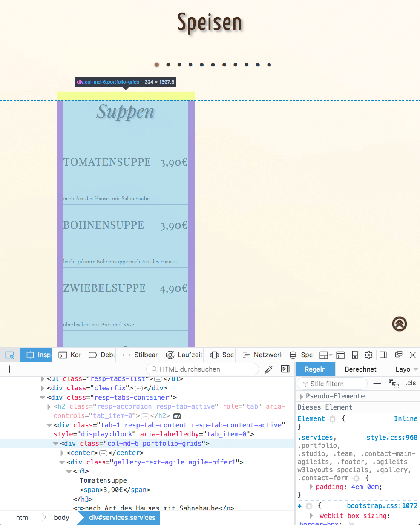This screenshot has width=420, height=525.
Task: Open style.css:968 source link
Action: [x=392, y=438]
